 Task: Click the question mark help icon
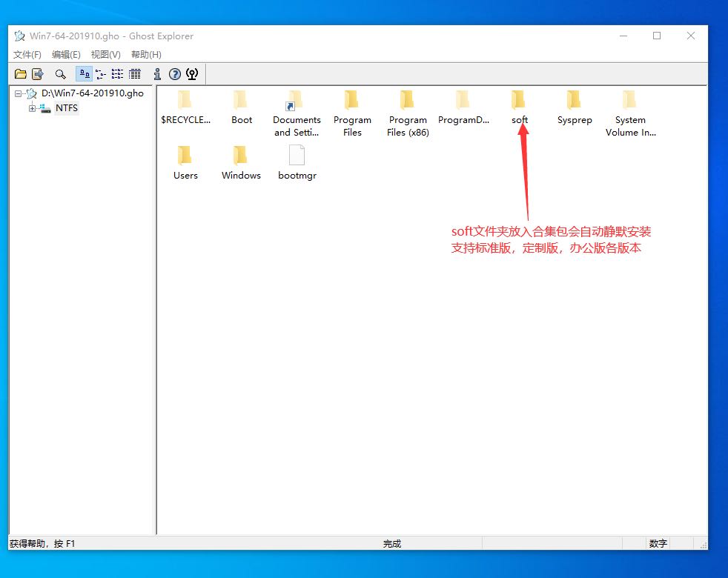175,74
